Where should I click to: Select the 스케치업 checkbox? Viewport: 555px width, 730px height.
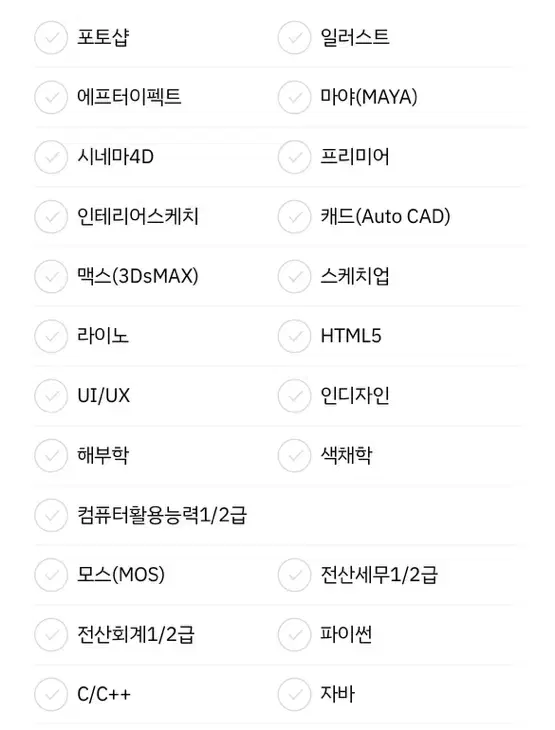tap(294, 276)
